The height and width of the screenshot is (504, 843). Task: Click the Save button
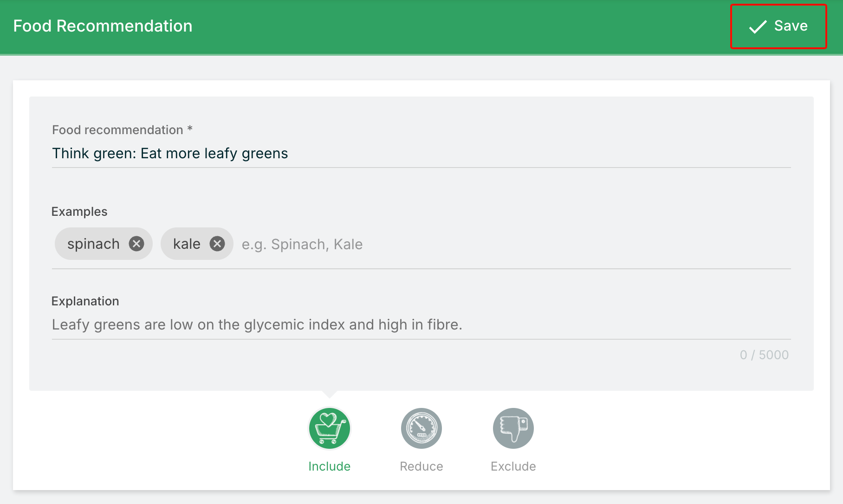(x=778, y=26)
